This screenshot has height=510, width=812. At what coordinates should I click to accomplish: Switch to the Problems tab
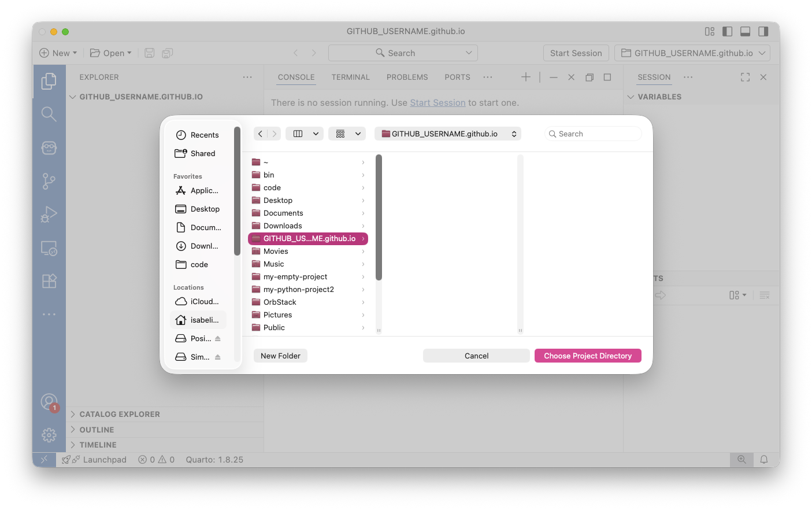tap(407, 77)
